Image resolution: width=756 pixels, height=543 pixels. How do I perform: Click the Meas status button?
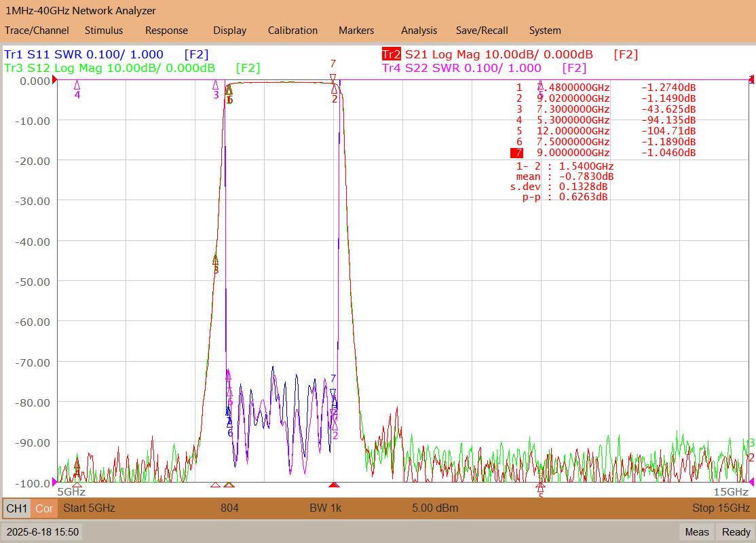[697, 532]
